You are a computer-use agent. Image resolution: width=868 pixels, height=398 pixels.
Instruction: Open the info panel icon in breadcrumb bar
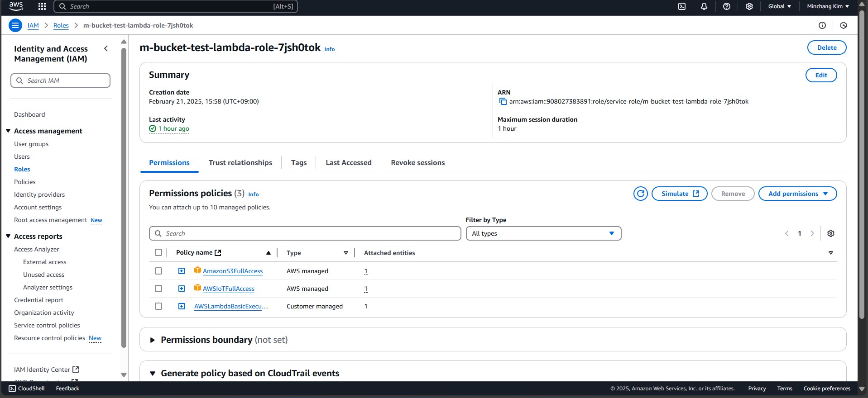coord(822,25)
